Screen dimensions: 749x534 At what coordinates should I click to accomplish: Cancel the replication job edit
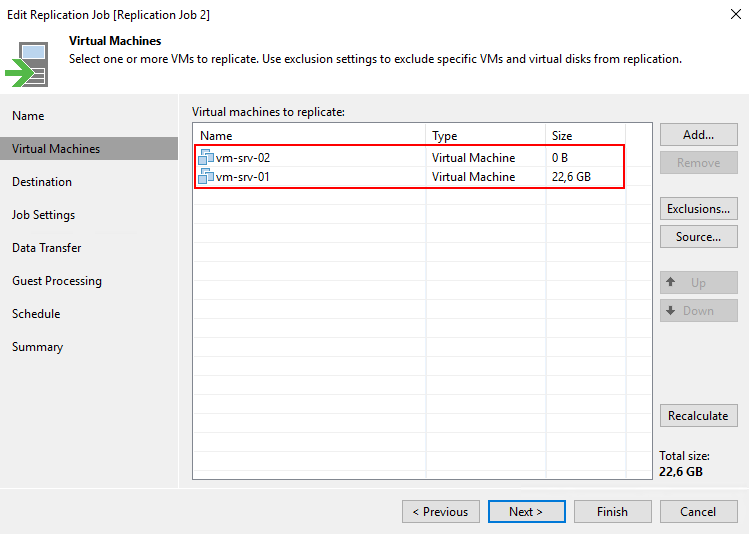tap(698, 511)
